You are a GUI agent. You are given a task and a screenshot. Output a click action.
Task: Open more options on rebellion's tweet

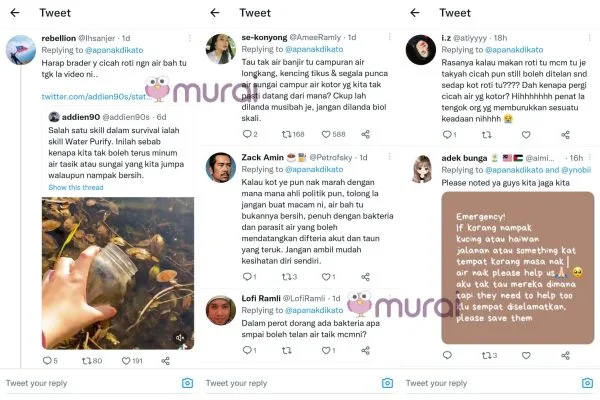tap(190, 38)
